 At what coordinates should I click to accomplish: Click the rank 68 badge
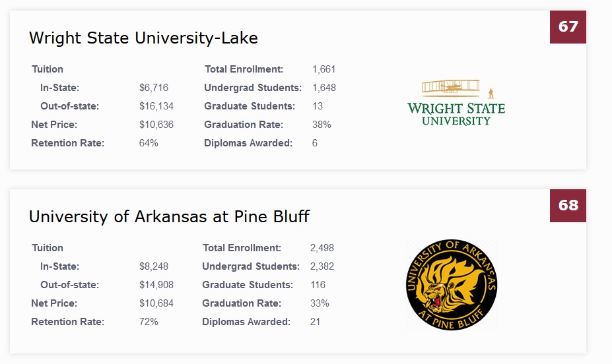[x=568, y=205]
